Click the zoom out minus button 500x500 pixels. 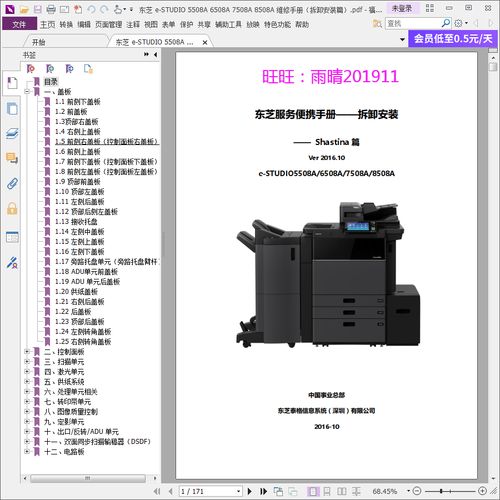pyautogui.click(x=417, y=491)
